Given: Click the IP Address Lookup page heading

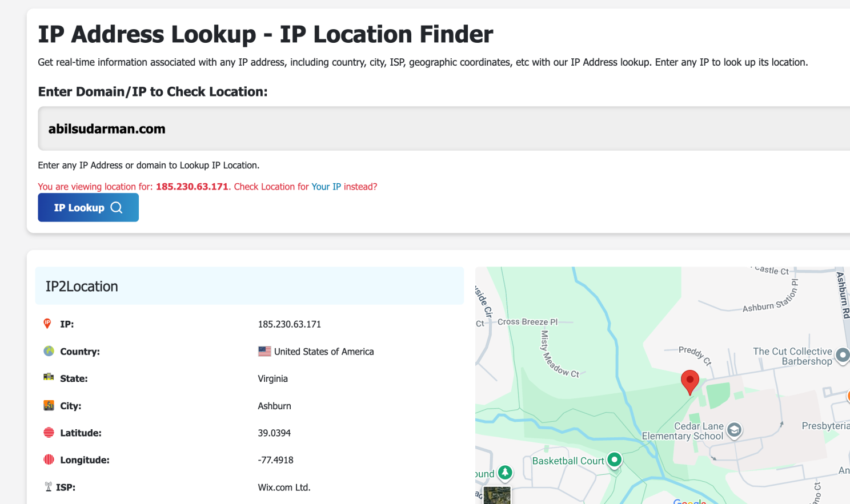Looking at the screenshot, I should click(x=266, y=34).
